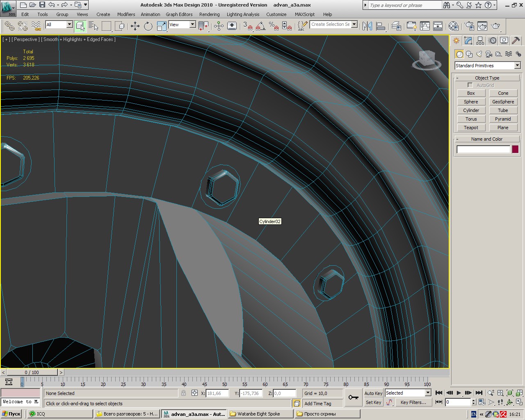
Task: Click the Select and Manipulate icon
Action: [219, 26]
